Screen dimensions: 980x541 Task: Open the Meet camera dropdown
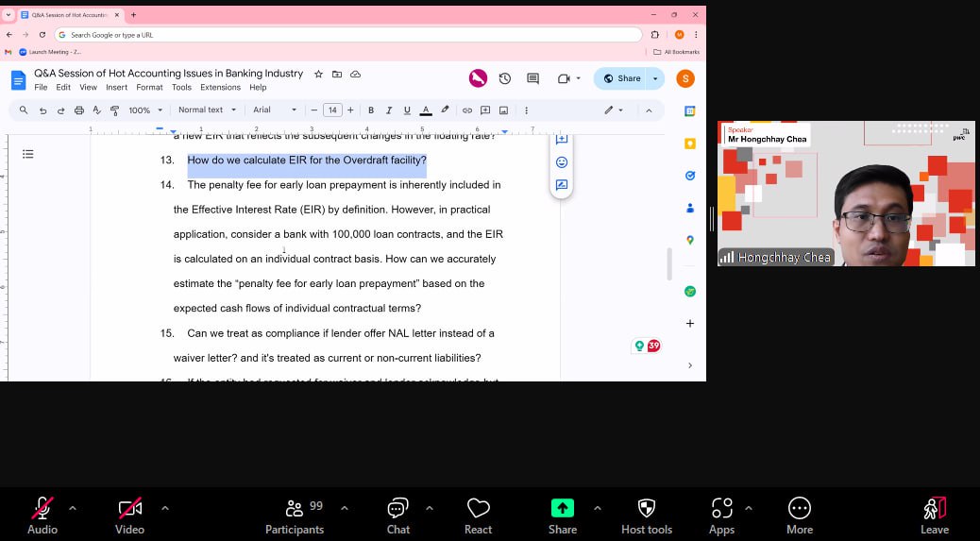[568, 78]
